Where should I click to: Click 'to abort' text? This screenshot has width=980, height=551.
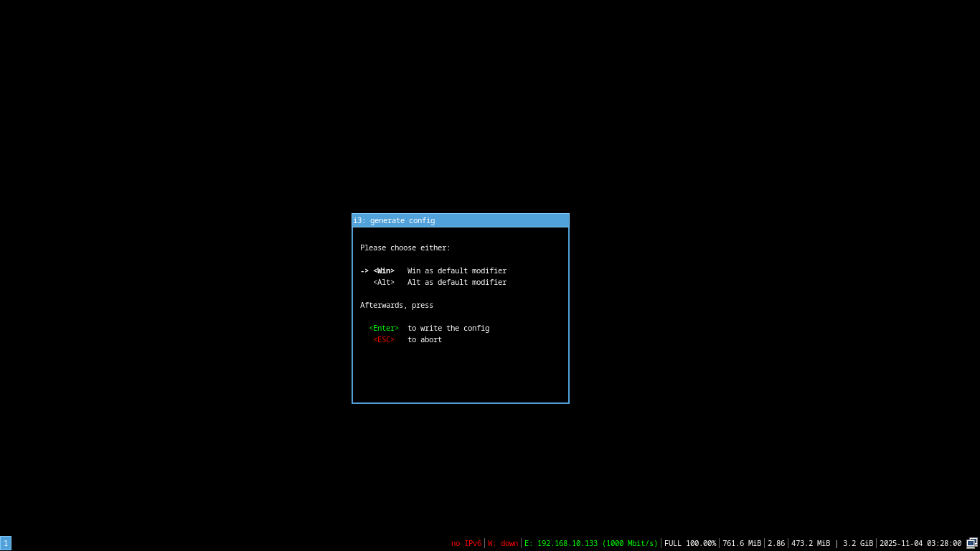click(425, 340)
